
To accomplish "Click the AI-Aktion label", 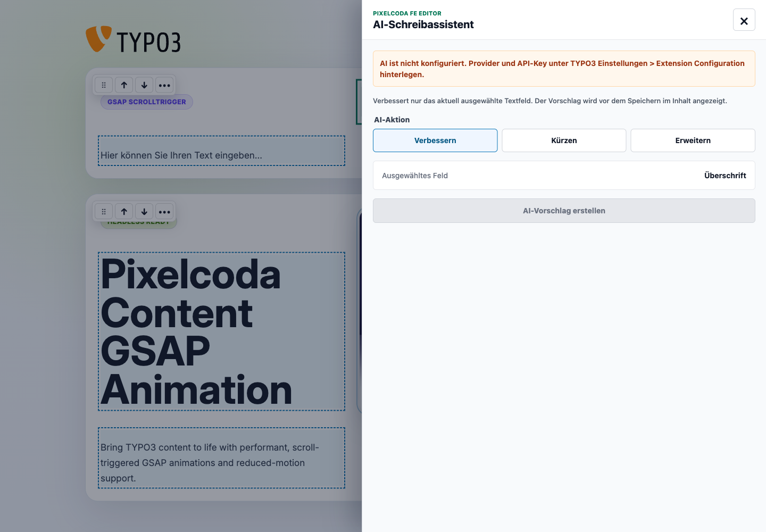I will [x=392, y=120].
